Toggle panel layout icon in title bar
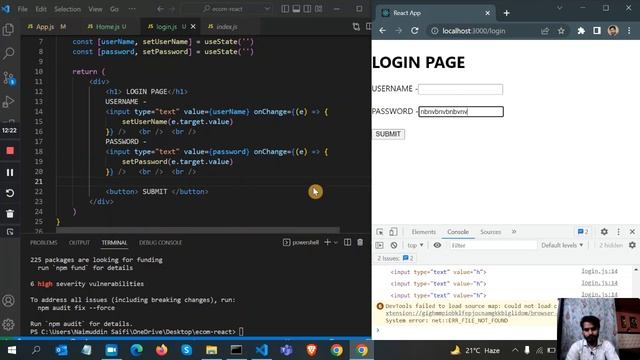The height and width of the screenshot is (360, 640). pos(296,9)
